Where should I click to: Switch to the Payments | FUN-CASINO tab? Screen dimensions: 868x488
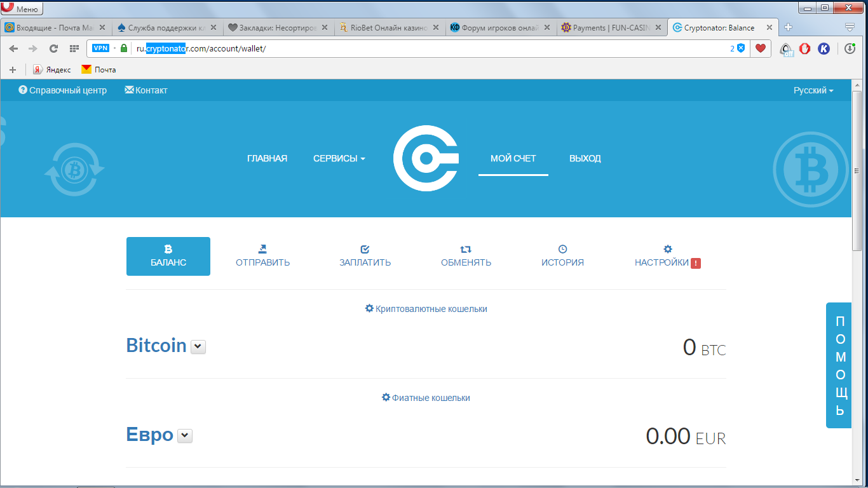pos(611,28)
